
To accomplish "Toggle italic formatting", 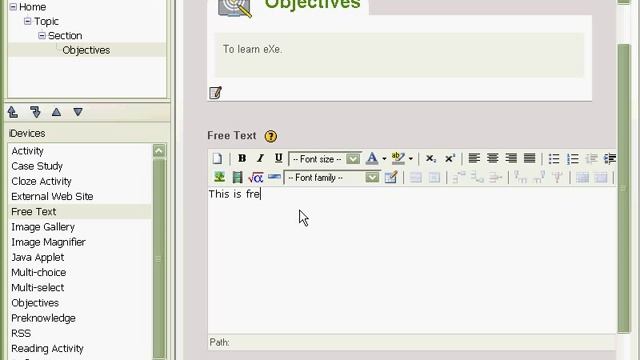I will click(x=260, y=158).
